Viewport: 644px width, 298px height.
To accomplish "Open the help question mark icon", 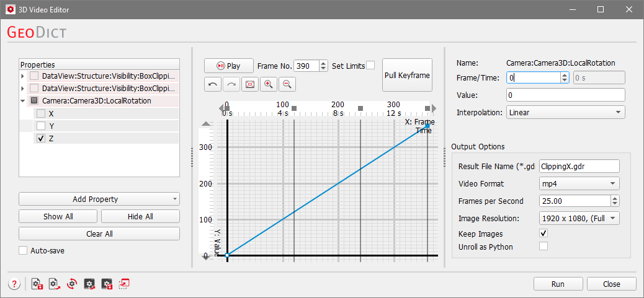I will 14,284.
